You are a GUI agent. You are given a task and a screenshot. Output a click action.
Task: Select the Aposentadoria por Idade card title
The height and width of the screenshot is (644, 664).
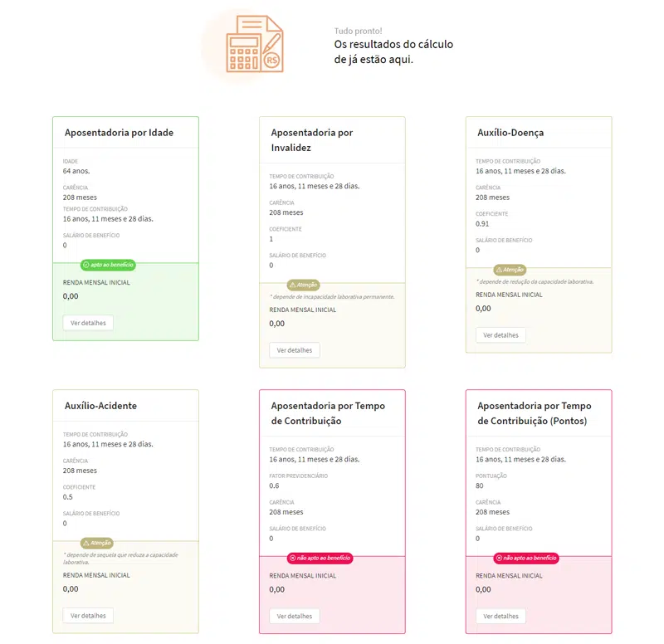(x=119, y=133)
